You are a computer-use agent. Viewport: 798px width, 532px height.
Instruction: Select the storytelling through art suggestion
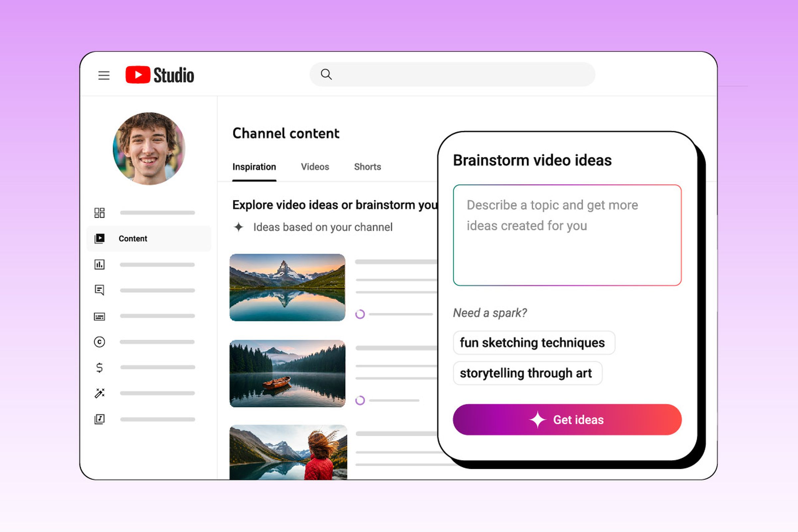528,373
